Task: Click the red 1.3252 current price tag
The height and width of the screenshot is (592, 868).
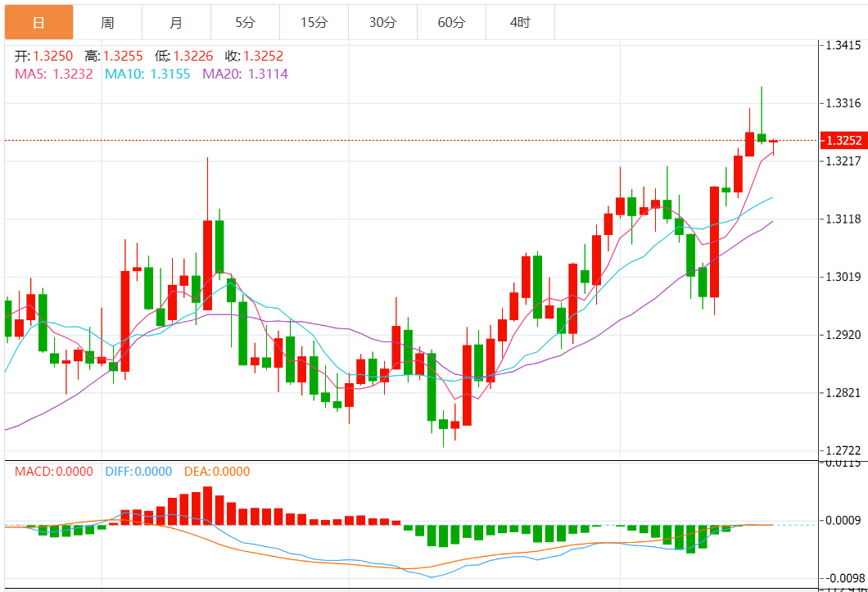Action: [x=843, y=141]
